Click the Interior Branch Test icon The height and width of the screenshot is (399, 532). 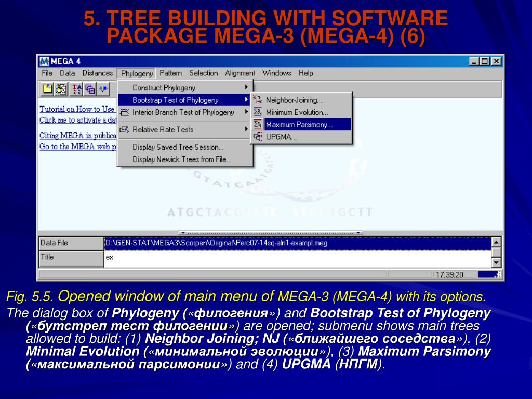125,112
